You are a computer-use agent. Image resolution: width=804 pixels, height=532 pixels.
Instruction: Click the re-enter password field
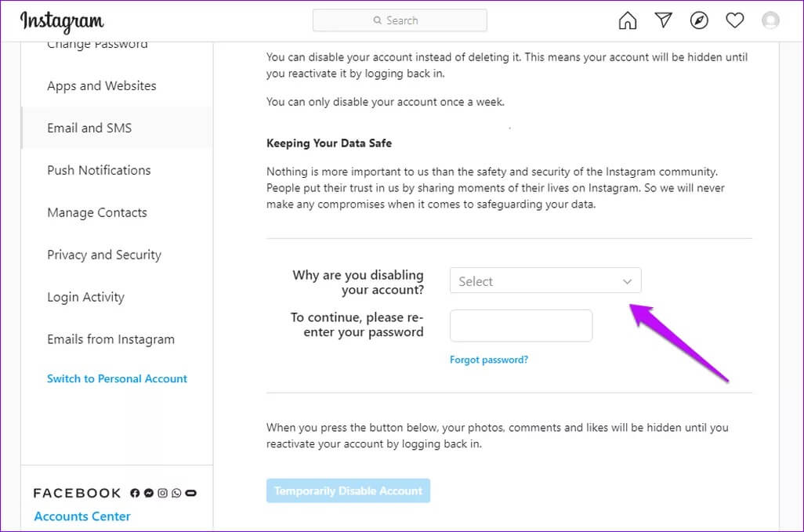[521, 325]
